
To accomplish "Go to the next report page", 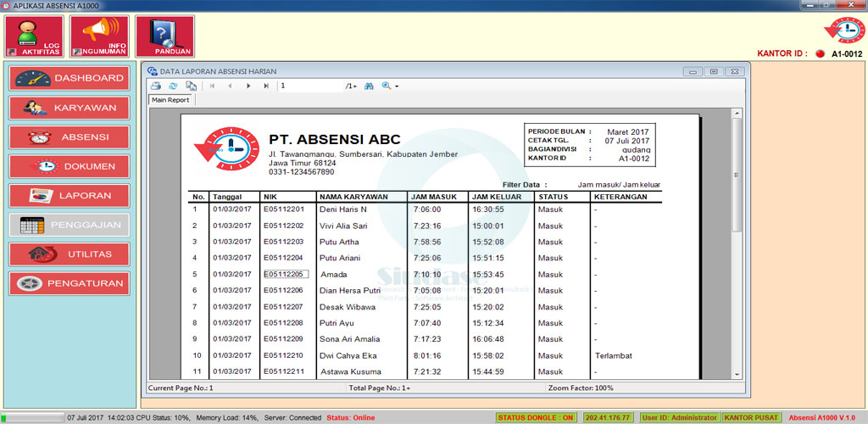I will (248, 86).
